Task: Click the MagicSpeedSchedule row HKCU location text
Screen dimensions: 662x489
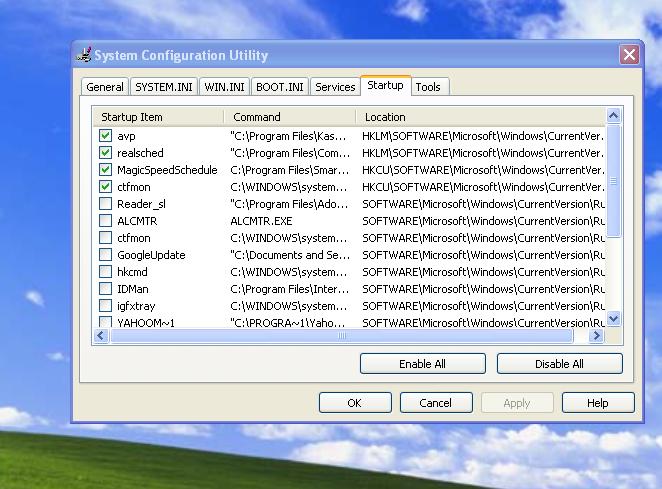Action: tap(483, 170)
